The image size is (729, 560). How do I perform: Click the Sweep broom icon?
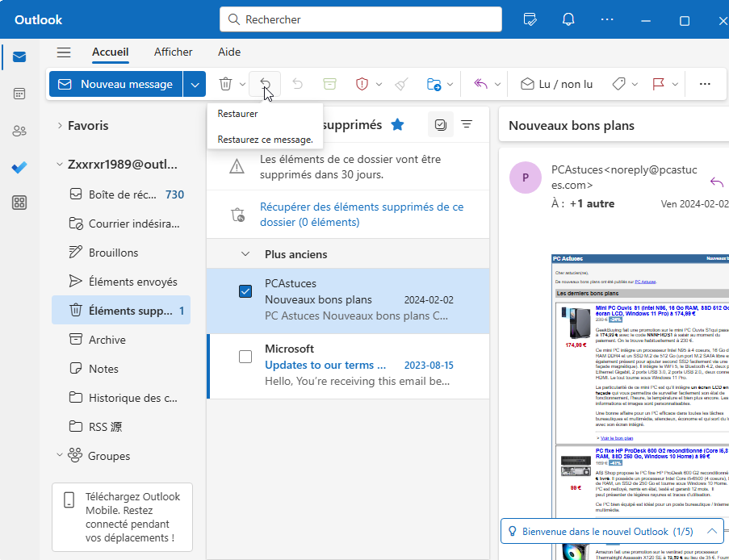(x=402, y=84)
